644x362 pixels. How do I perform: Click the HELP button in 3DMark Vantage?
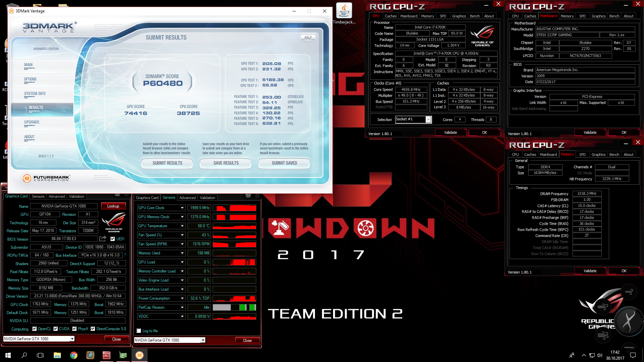(x=308, y=38)
